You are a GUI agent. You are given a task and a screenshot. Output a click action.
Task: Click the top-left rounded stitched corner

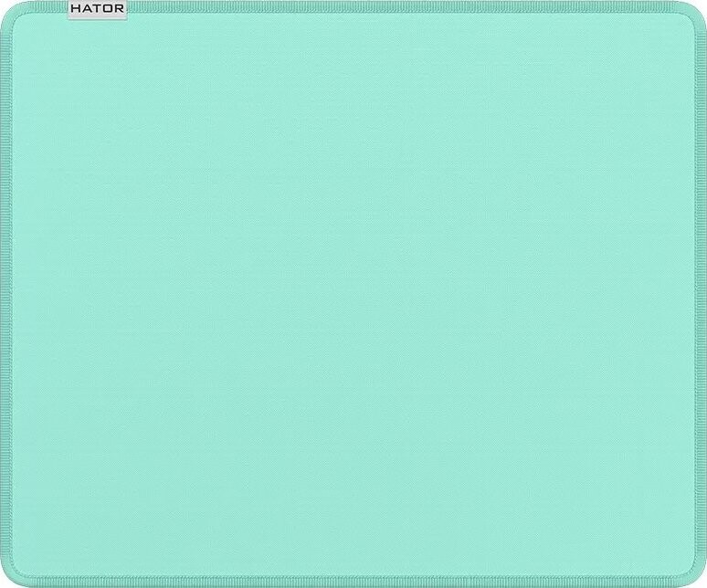[x=13, y=14]
